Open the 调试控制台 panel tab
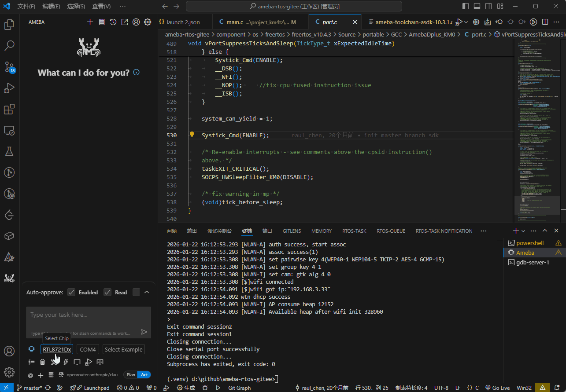Screen dimensions: 566x392 click(219, 231)
